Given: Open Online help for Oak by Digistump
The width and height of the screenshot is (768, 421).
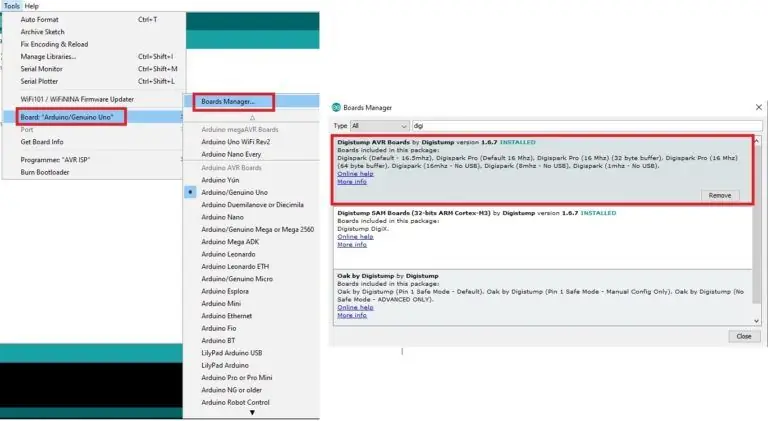Looking at the screenshot, I should 356,307.
